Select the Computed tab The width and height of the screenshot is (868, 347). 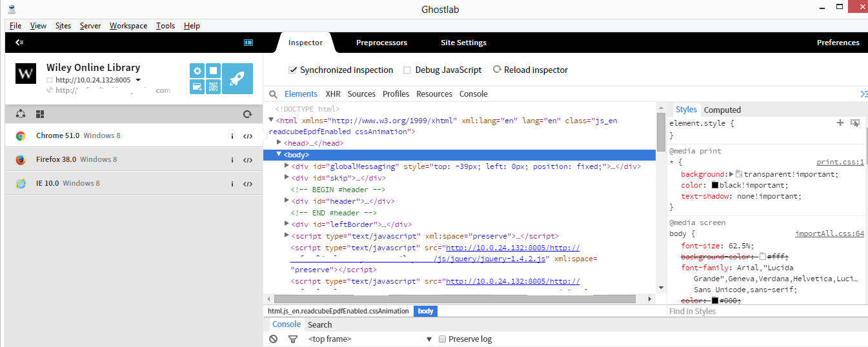pyautogui.click(x=722, y=110)
